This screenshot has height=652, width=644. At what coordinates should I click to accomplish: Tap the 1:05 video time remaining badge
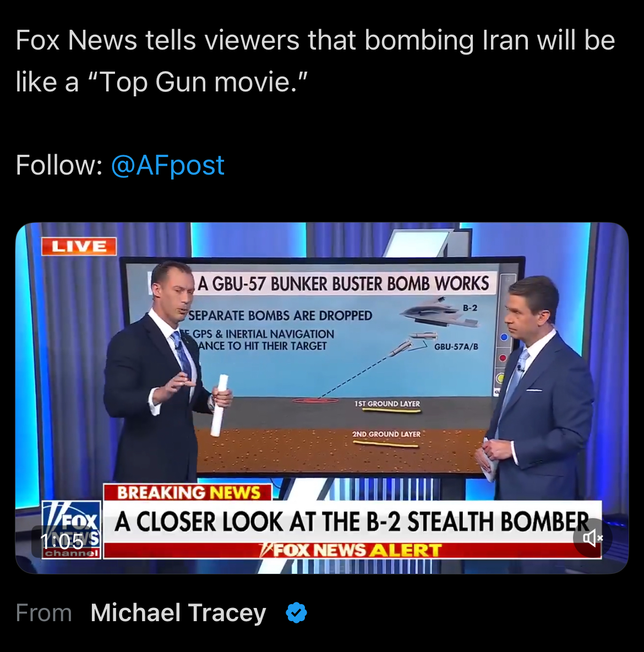click(62, 541)
